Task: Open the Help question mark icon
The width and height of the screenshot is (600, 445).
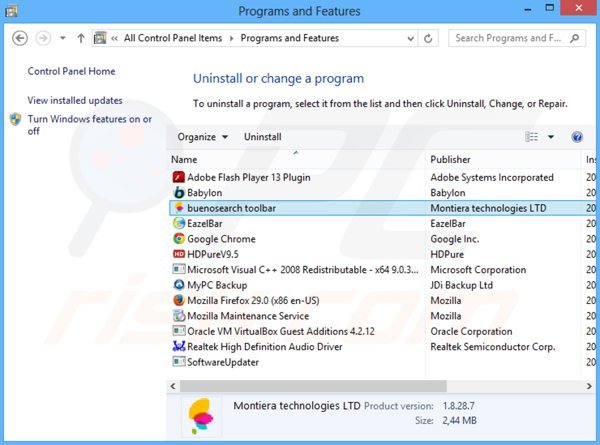Action: click(577, 137)
